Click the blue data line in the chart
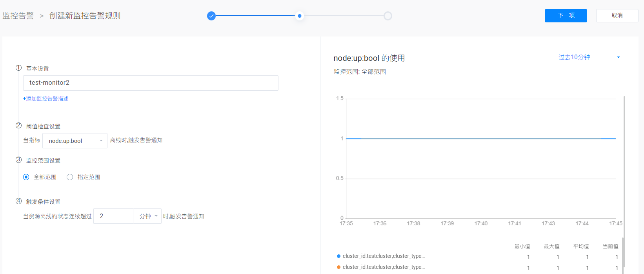644x274 pixels. pos(480,139)
